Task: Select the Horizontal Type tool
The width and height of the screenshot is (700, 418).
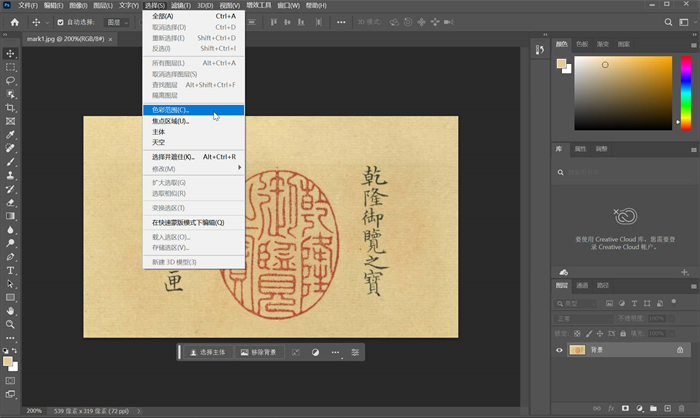Action: [11, 270]
